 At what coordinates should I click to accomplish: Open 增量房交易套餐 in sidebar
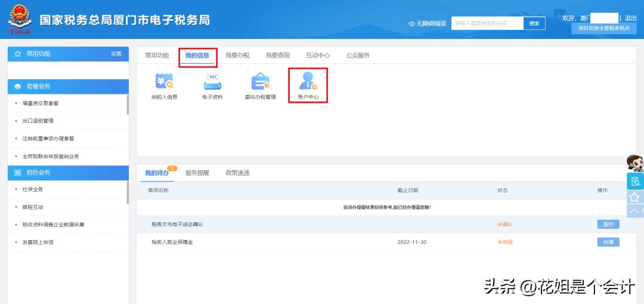41,103
